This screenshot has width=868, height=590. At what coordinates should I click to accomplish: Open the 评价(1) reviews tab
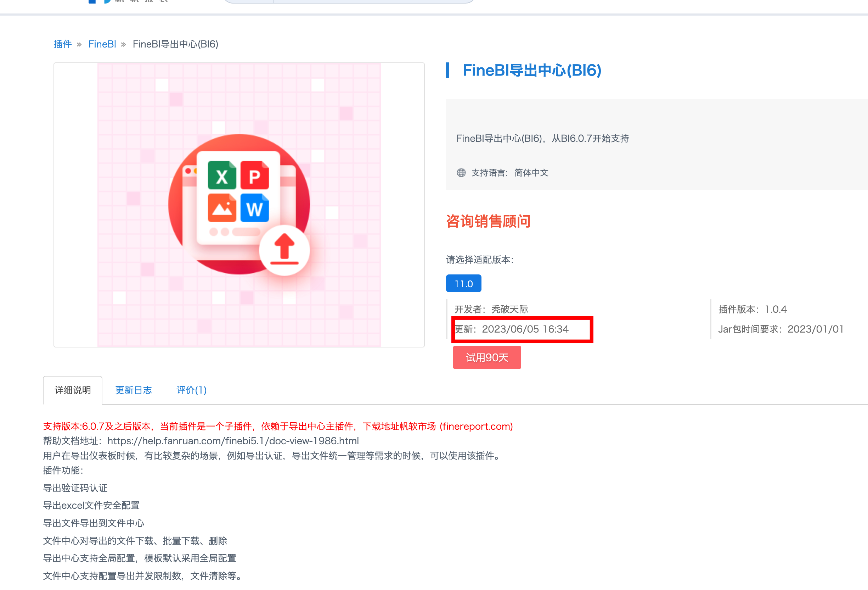point(191,390)
